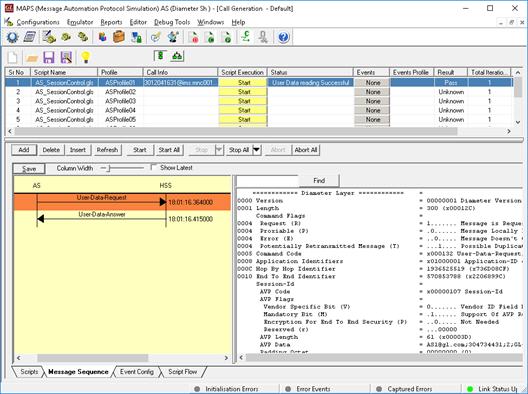Click the double green telephones icon
The width and height of the screenshot is (528, 394).
[x=83, y=37]
